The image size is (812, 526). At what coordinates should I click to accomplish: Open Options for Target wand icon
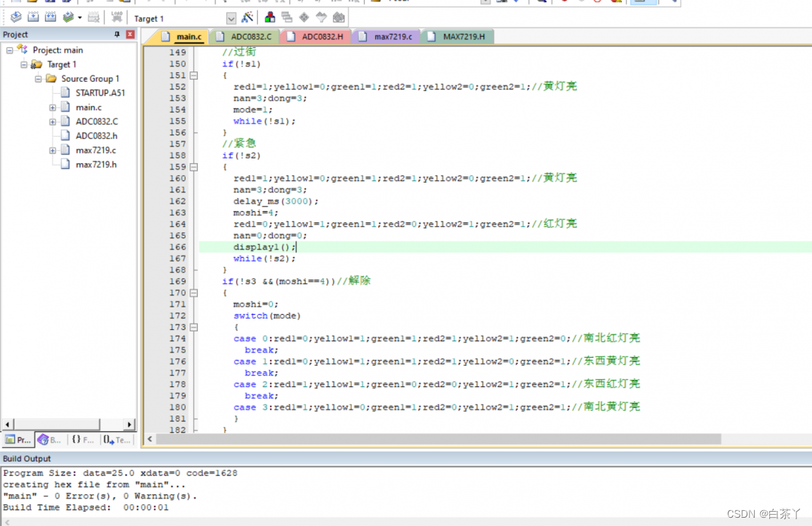247,17
